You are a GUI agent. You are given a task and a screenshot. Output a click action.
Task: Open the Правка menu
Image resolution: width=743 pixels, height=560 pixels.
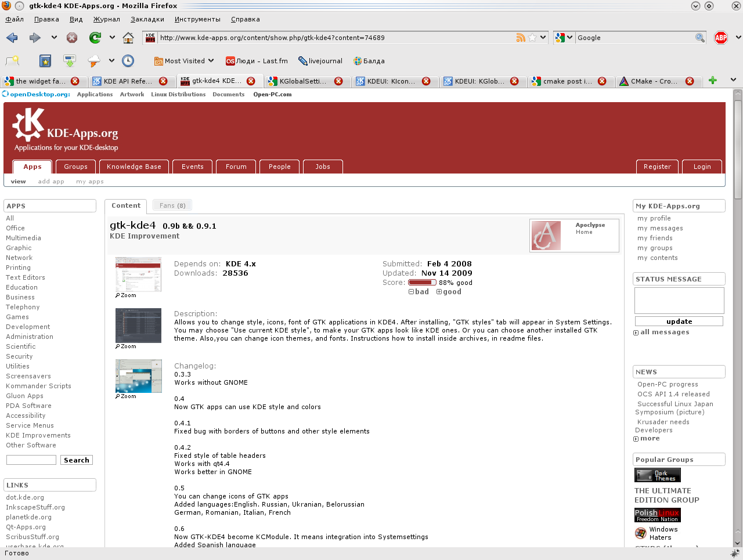tap(46, 19)
